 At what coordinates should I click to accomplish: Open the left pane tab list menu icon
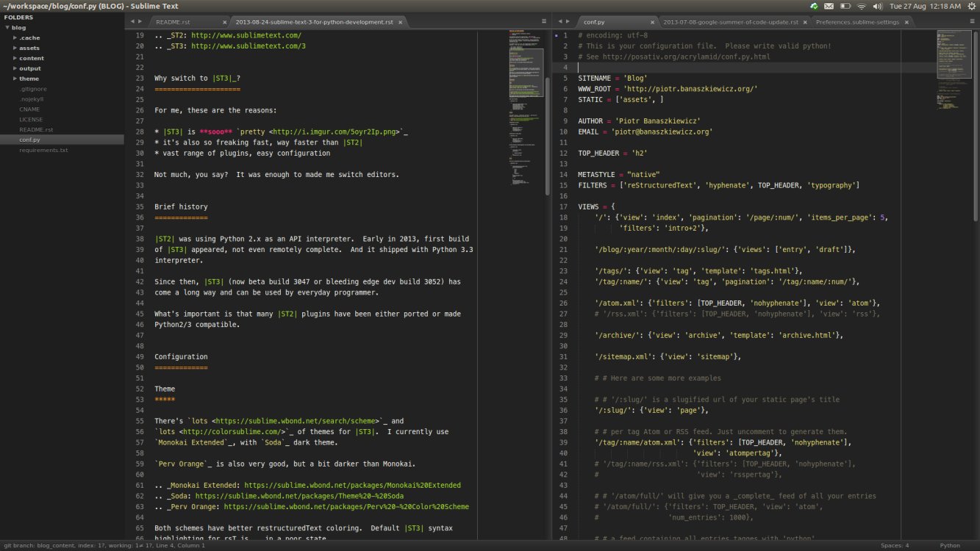pos(544,22)
